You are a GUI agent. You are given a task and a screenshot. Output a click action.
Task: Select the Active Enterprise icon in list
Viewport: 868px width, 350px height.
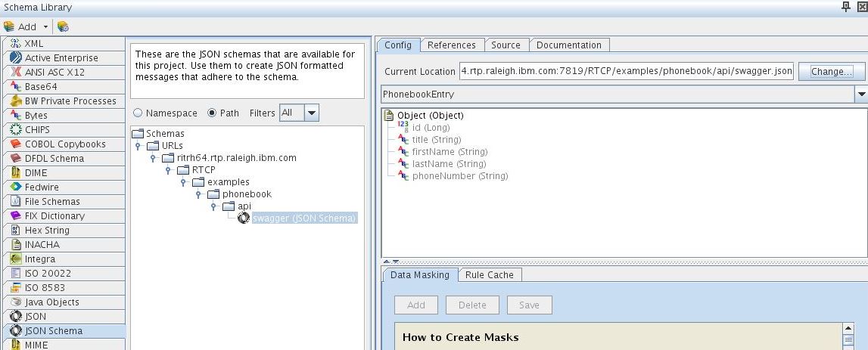click(x=15, y=57)
